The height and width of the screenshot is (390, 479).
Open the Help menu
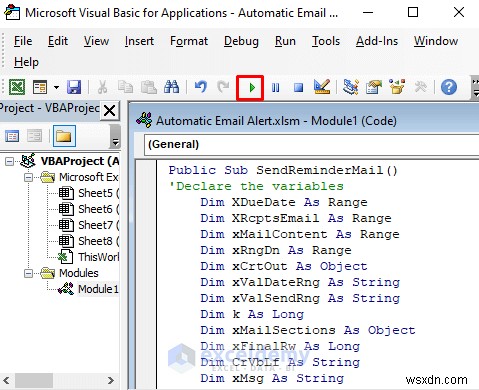pyautogui.click(x=26, y=62)
